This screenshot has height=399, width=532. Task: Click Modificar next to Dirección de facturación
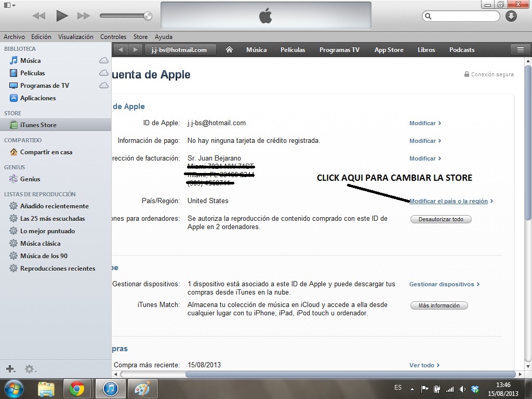(425, 158)
